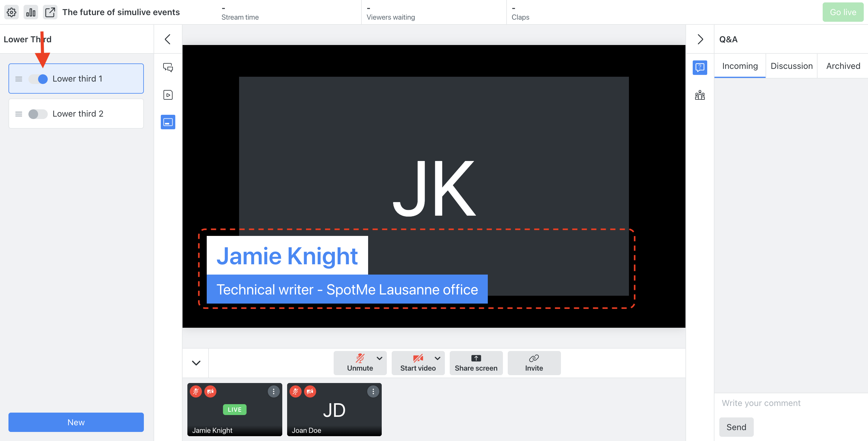This screenshot has height=441, width=868.
Task: Expand the stream controls chevron downward
Action: pyautogui.click(x=196, y=363)
